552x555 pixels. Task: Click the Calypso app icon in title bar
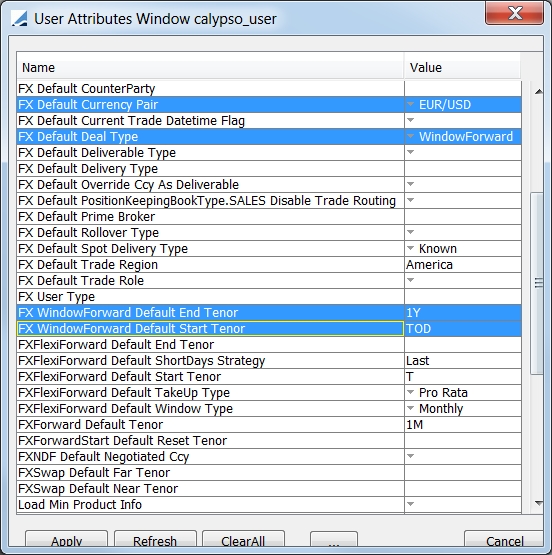click(x=19, y=18)
